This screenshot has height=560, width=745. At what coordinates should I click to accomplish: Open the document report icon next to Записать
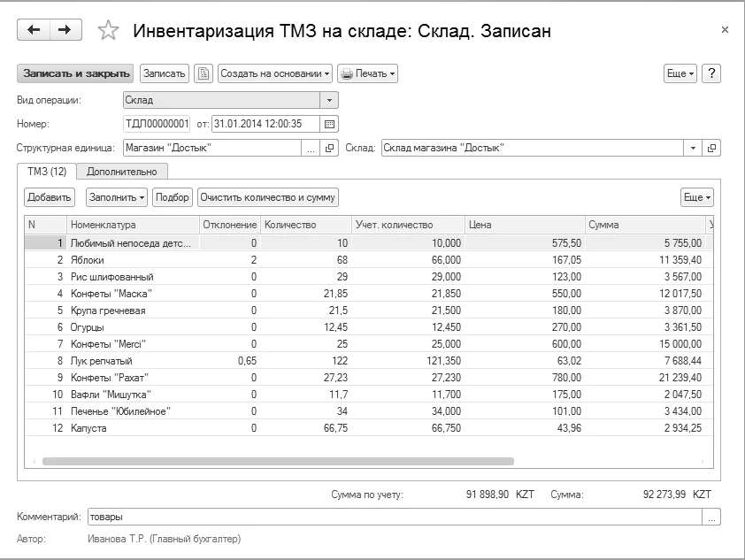[204, 73]
